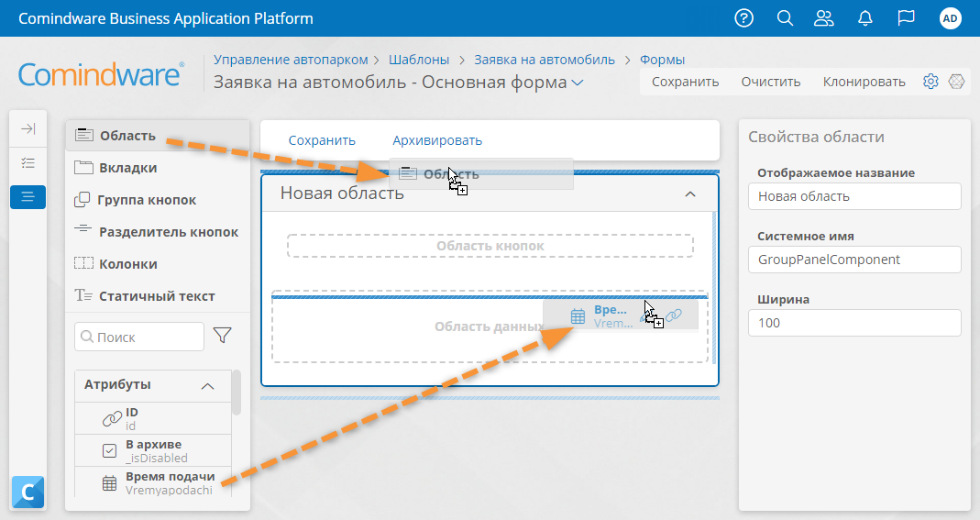Open search via magnifier icon in header
This screenshot has width=980, height=520.
(785, 18)
